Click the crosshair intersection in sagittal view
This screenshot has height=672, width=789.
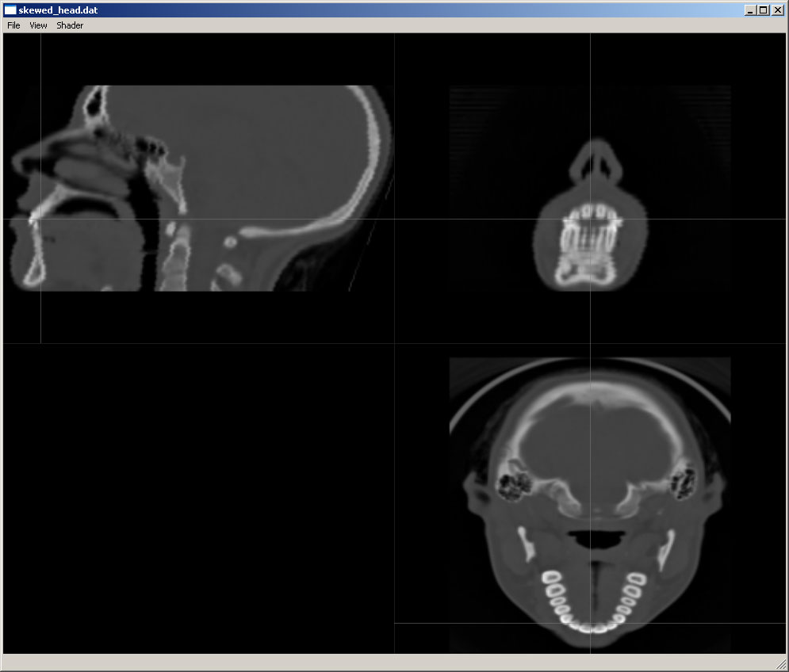(x=40, y=220)
